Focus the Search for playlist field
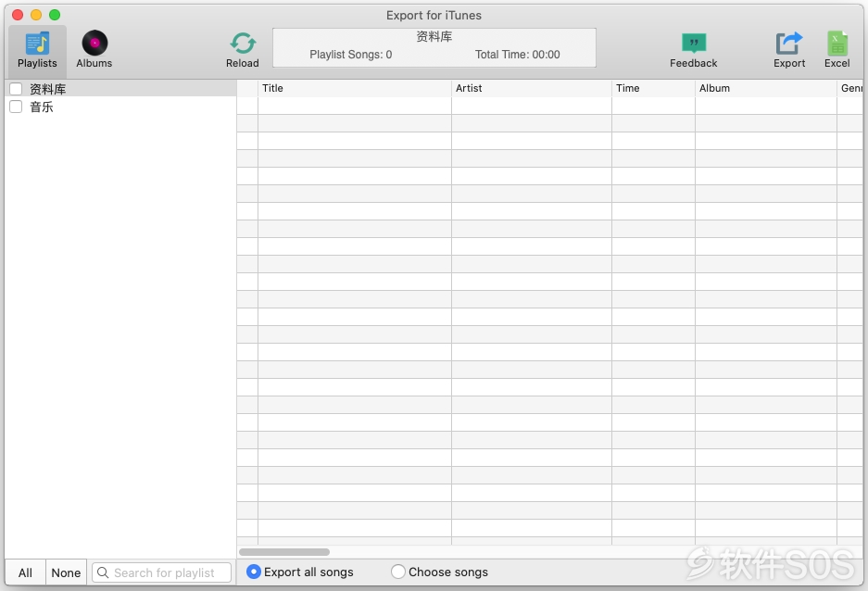The width and height of the screenshot is (868, 591). click(161, 572)
